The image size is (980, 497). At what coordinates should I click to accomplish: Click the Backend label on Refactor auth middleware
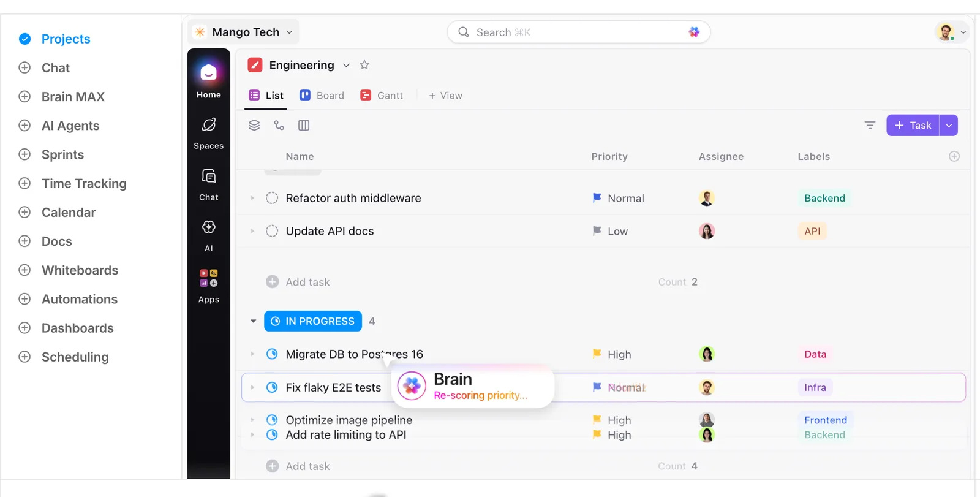click(824, 198)
